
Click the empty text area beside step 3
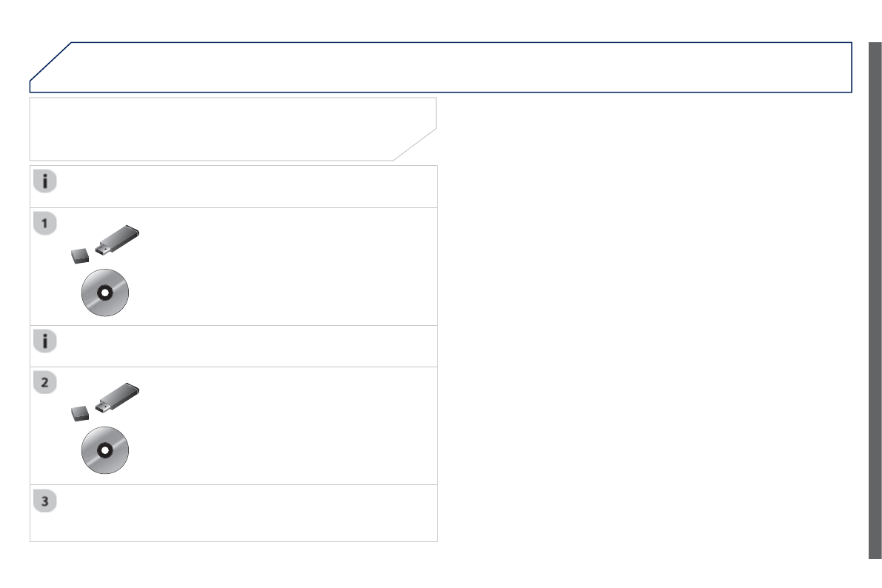click(x=244, y=513)
